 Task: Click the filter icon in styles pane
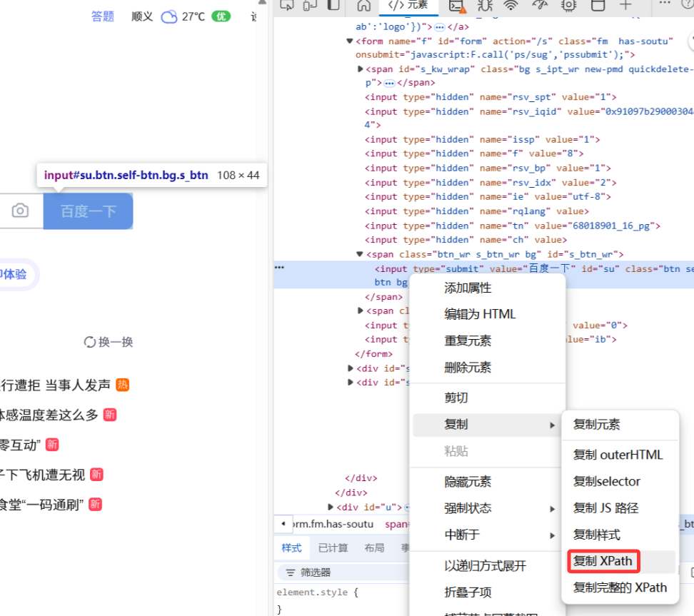pos(291,572)
